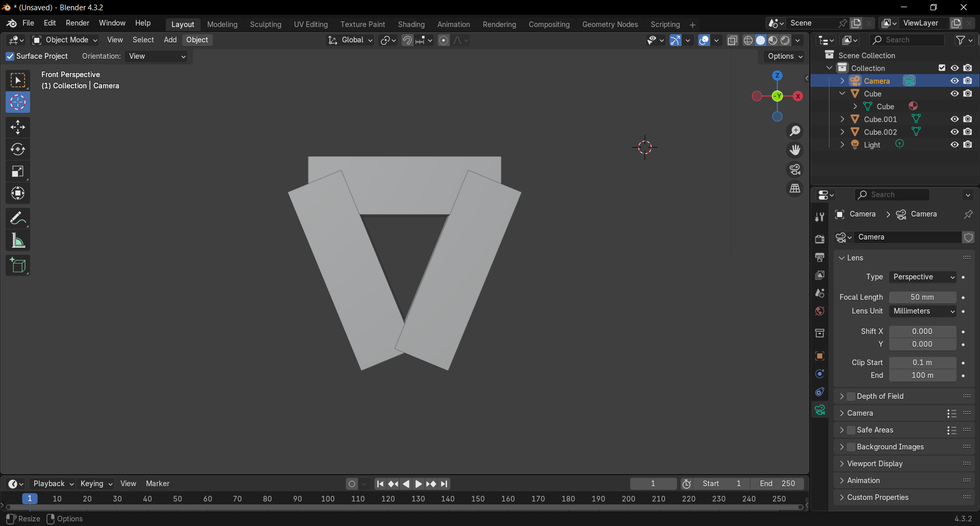Switch to wireframe viewport shading
The image size is (980, 526).
748,40
